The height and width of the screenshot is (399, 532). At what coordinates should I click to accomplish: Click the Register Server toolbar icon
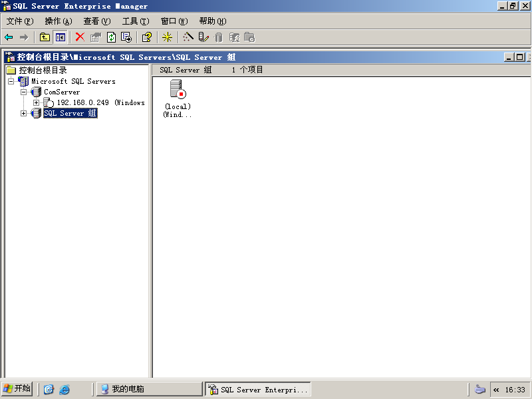pos(203,37)
